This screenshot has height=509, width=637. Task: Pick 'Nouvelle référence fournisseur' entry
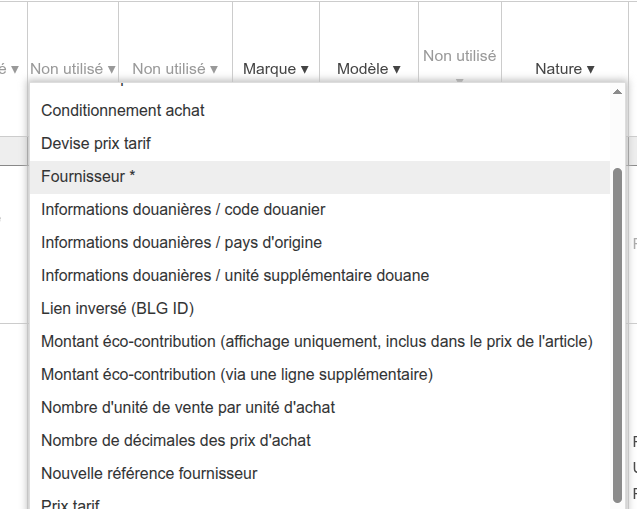(320, 474)
